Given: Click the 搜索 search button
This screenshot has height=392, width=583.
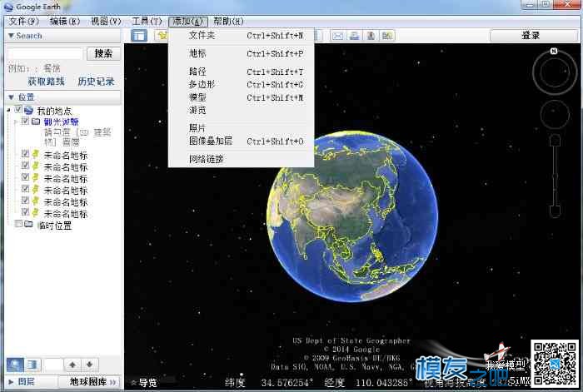Looking at the screenshot, I should click(x=104, y=53).
